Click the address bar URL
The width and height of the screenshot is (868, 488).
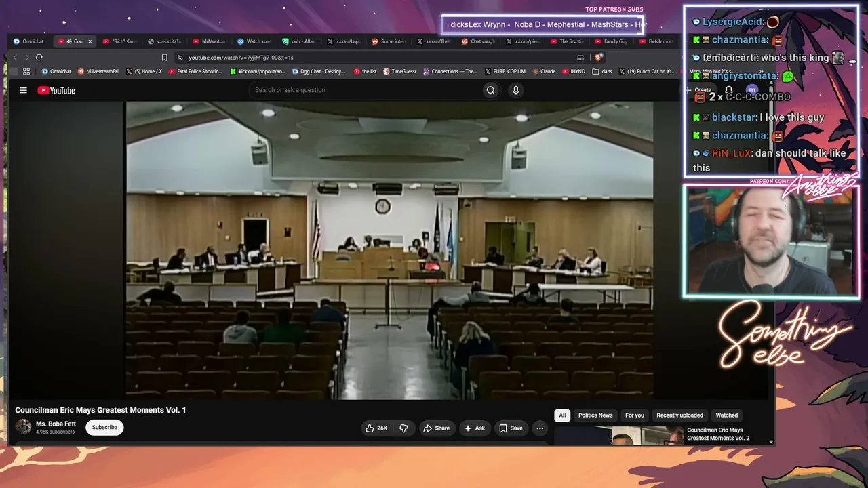coord(241,58)
